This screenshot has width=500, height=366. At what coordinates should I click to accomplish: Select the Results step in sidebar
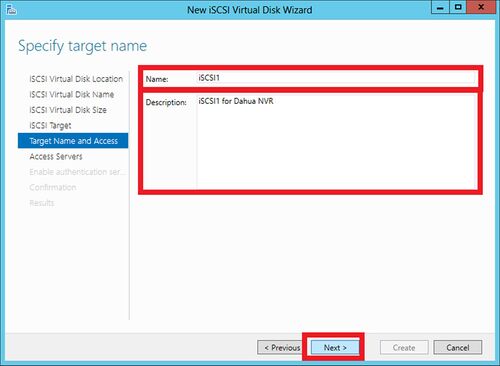coord(42,203)
